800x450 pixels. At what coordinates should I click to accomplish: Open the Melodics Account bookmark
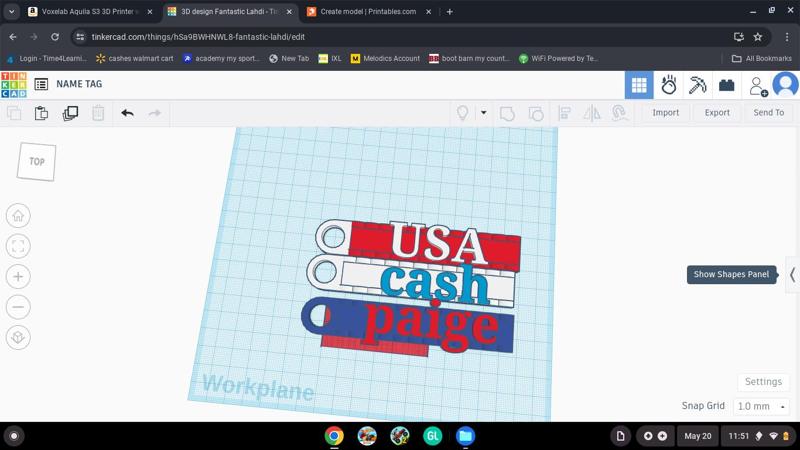coord(385,59)
